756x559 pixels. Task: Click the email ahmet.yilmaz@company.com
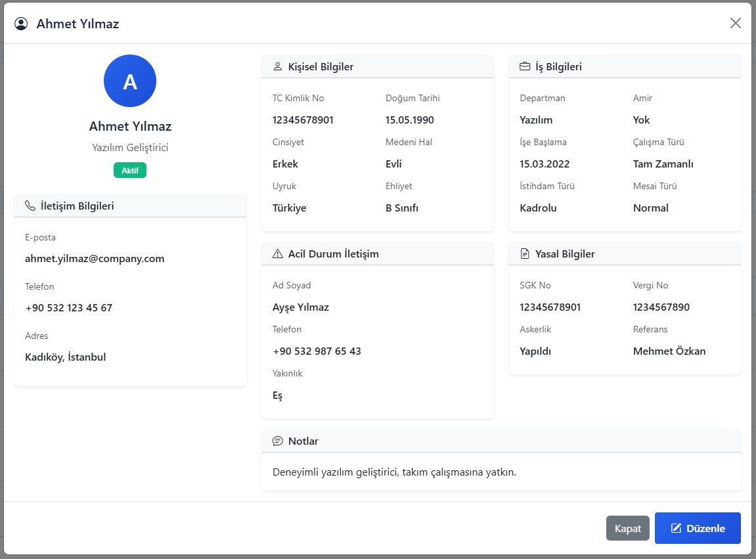tap(95, 259)
